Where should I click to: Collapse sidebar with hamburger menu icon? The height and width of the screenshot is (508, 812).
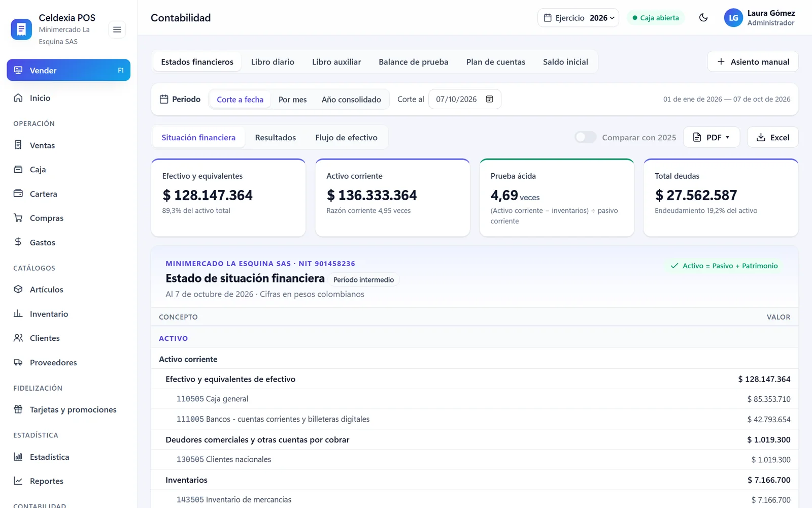[117, 29]
